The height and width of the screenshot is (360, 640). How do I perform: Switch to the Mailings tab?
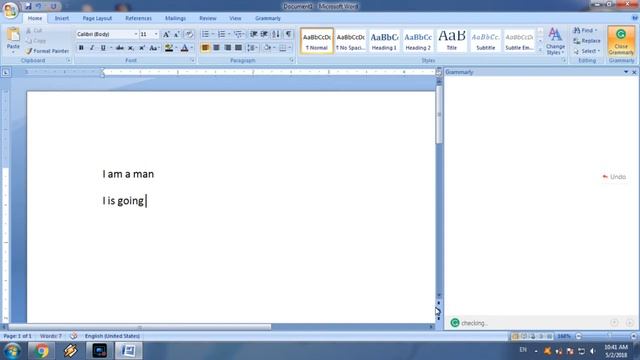(x=176, y=18)
